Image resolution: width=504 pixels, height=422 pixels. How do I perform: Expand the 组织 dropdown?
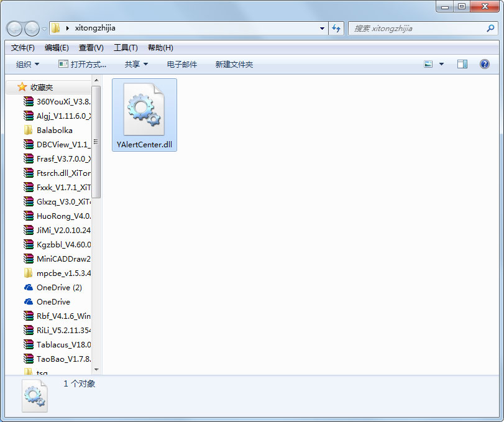27,64
